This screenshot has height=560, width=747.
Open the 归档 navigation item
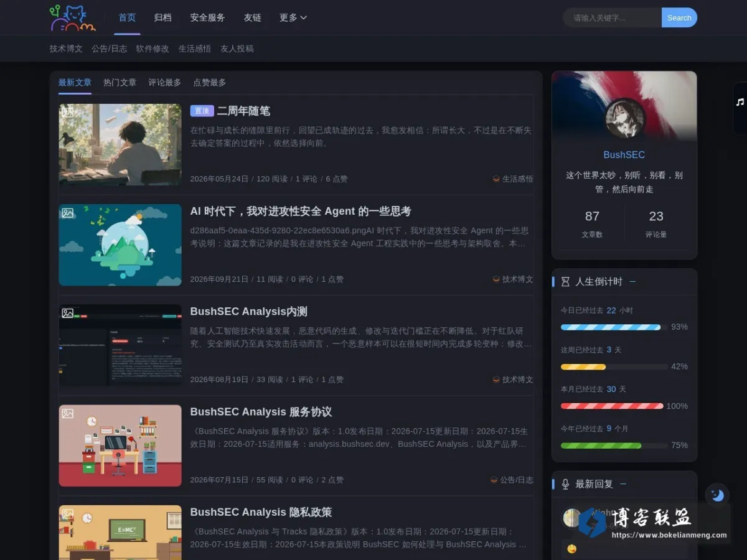point(162,17)
